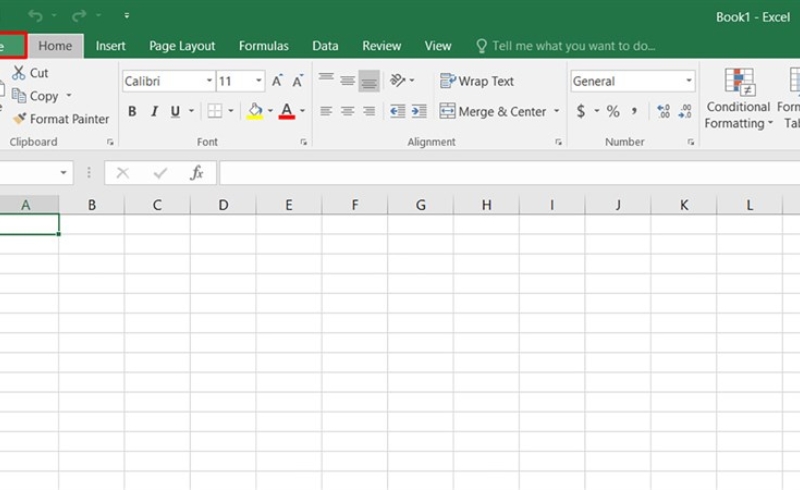Toggle Underline formatting

tap(176, 111)
